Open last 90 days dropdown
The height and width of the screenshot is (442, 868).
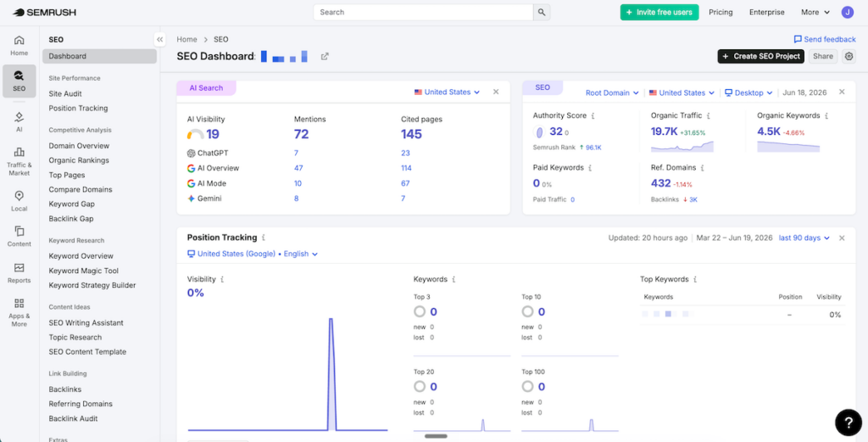[804, 238]
